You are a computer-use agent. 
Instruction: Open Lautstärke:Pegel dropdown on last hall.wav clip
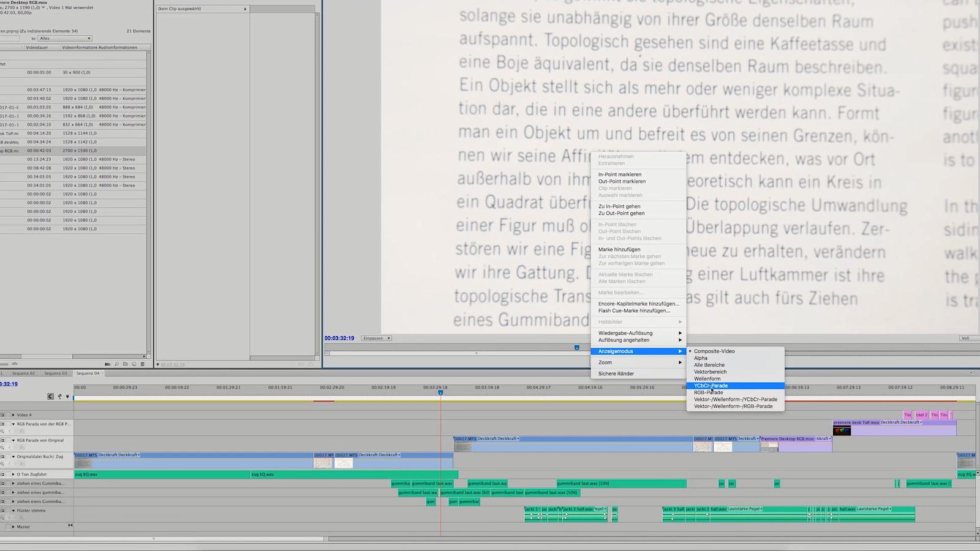click(x=873, y=509)
